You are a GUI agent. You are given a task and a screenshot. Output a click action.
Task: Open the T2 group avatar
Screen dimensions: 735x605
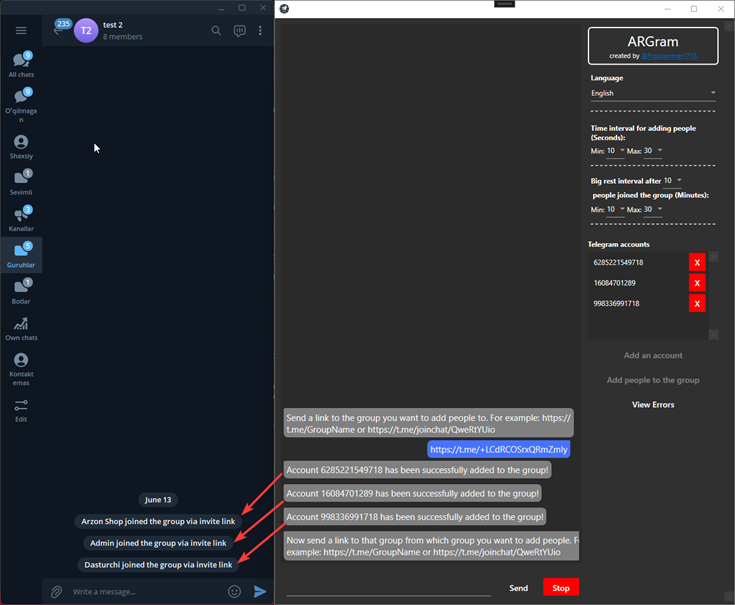point(86,30)
